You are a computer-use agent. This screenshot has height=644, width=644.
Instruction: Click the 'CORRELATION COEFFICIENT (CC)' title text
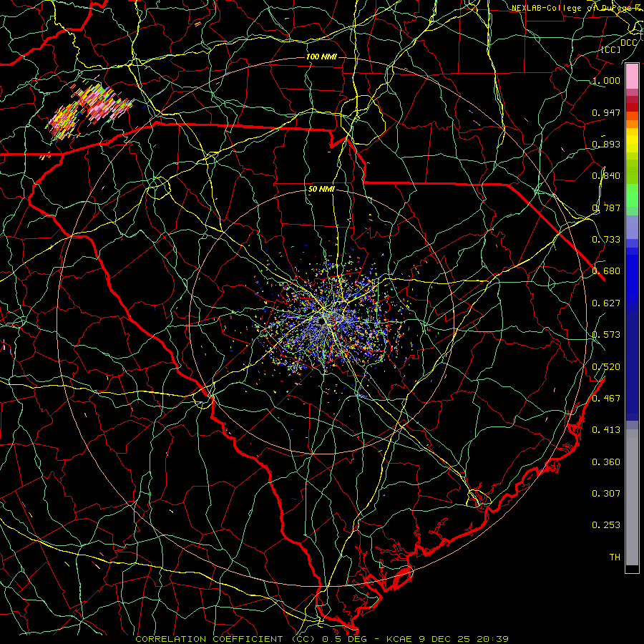[x=225, y=639]
